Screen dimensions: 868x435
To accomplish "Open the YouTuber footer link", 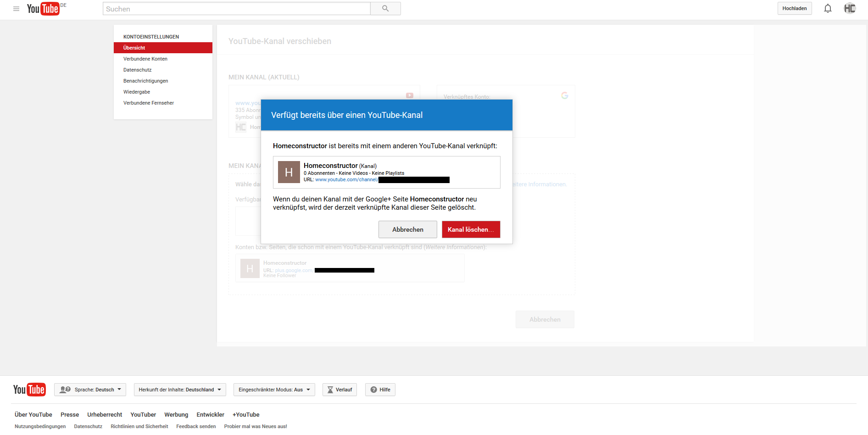I will click(x=143, y=415).
